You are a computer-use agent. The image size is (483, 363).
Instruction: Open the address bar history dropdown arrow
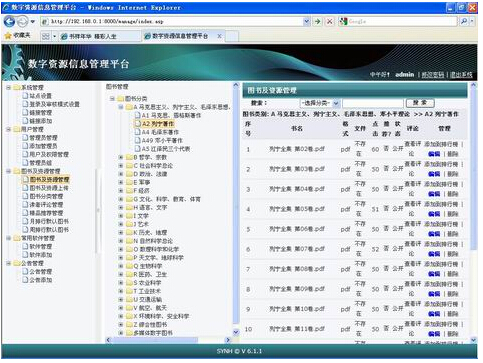[x=307, y=22]
